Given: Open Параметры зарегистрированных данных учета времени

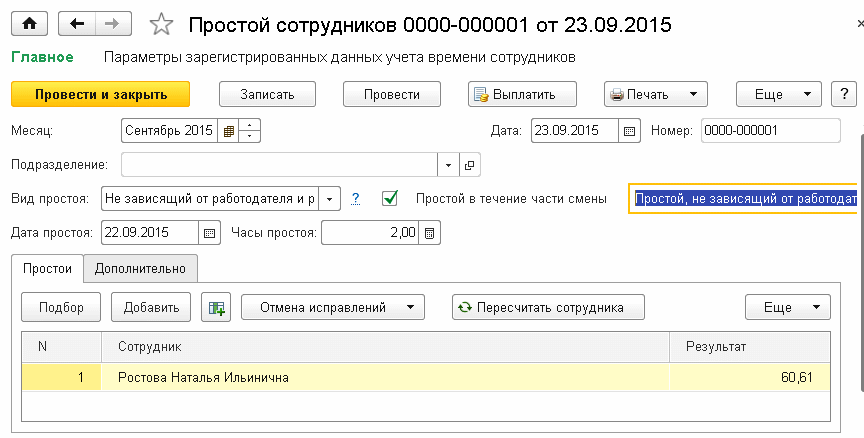Looking at the screenshot, I should tap(340, 57).
